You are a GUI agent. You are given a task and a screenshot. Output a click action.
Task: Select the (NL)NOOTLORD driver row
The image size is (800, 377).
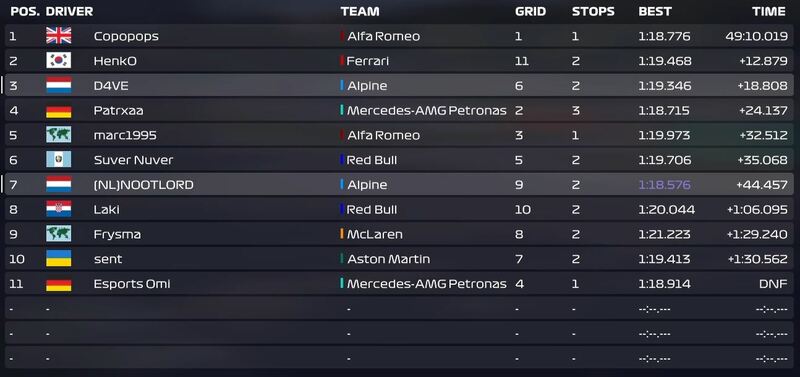[x=399, y=184]
